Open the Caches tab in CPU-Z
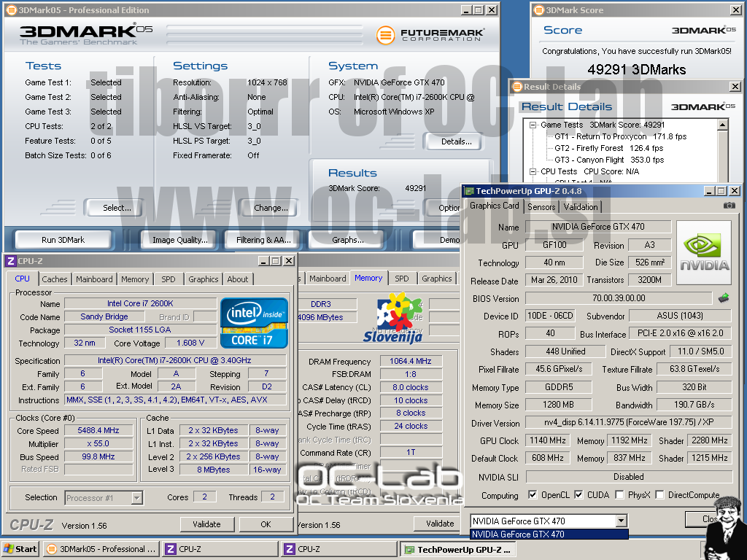The height and width of the screenshot is (560, 747). pyautogui.click(x=55, y=279)
